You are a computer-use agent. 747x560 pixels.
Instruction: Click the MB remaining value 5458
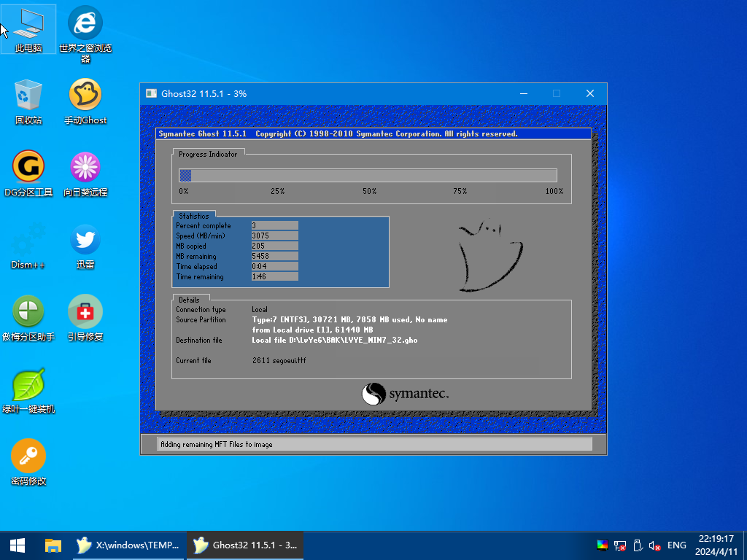tap(275, 256)
